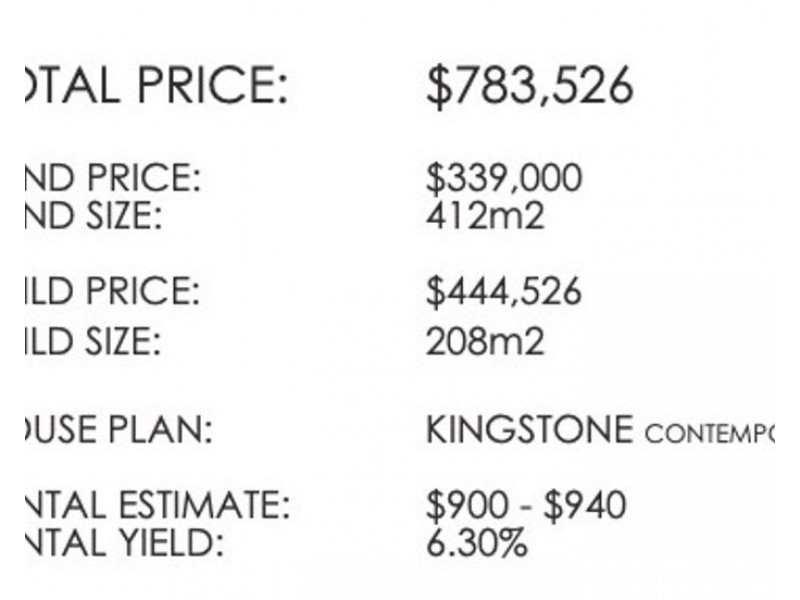
Task: Select the 208m2 build size value
Action: [485, 343]
